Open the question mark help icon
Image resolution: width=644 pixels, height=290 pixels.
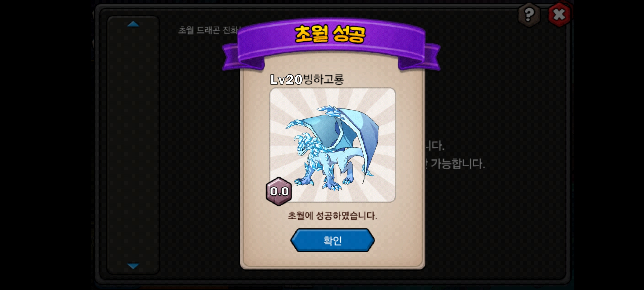point(529,15)
